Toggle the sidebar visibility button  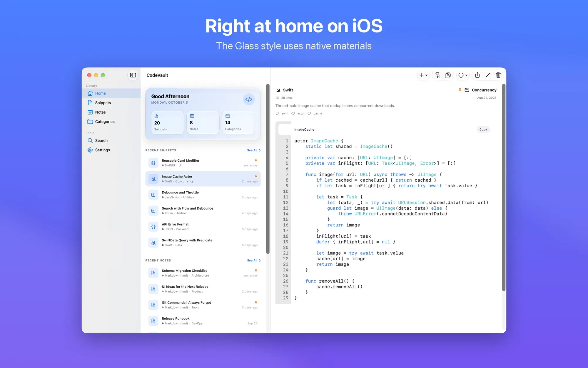133,75
